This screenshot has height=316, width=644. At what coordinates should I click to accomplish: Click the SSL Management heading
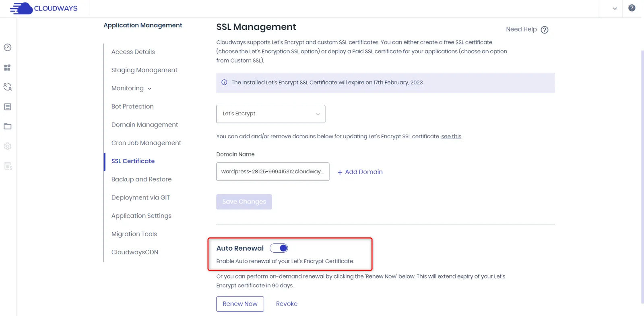(x=256, y=27)
